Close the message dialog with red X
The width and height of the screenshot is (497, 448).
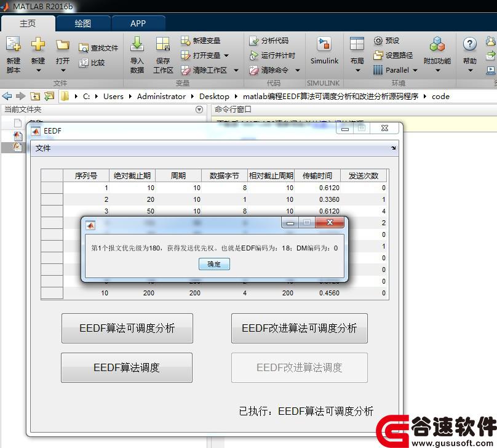tap(330, 222)
